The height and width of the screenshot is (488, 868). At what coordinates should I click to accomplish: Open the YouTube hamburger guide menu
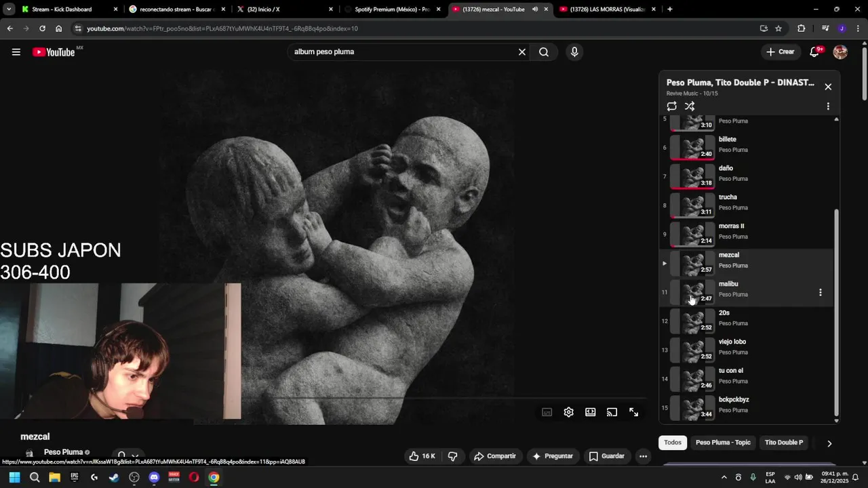16,52
